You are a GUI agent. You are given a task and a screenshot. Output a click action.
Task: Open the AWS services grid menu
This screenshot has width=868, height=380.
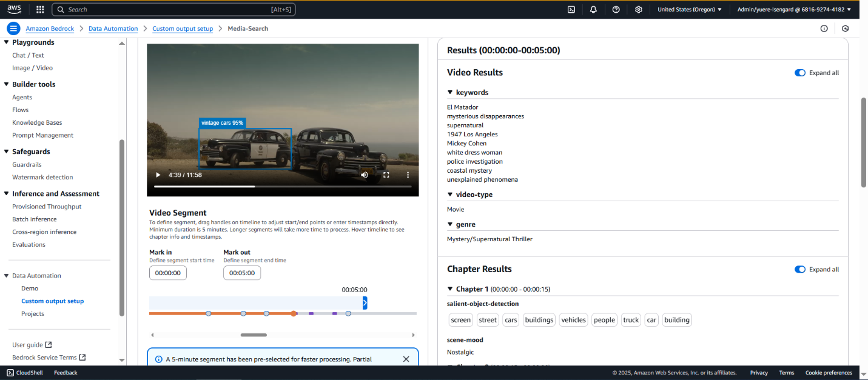(x=40, y=10)
